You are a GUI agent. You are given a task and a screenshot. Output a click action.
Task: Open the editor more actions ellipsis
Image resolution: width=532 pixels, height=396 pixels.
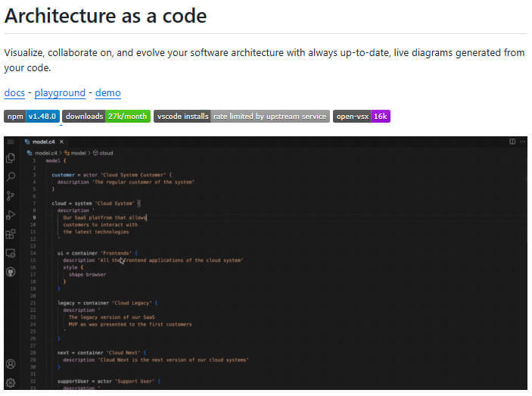tap(523, 142)
